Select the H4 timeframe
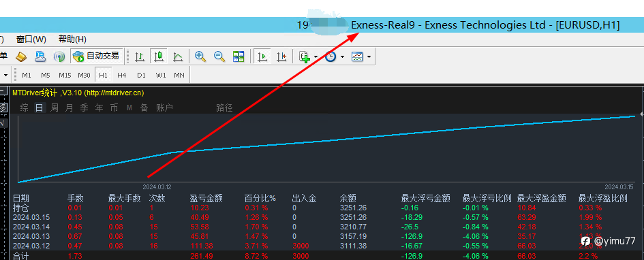Screen dimensions: 644x260 [122, 75]
